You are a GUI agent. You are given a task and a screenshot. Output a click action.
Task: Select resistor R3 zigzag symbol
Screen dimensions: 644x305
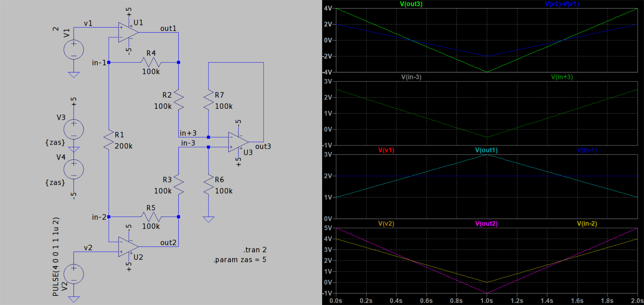178,184
